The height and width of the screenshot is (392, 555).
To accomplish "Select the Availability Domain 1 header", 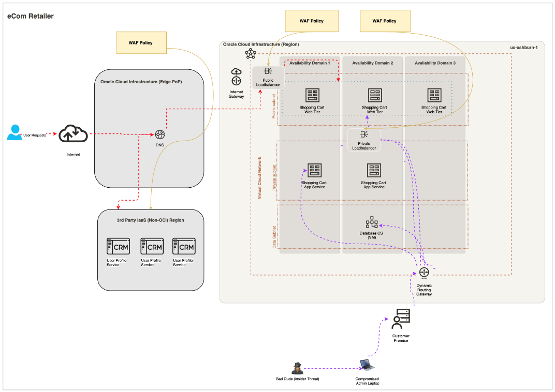I will click(x=310, y=63).
